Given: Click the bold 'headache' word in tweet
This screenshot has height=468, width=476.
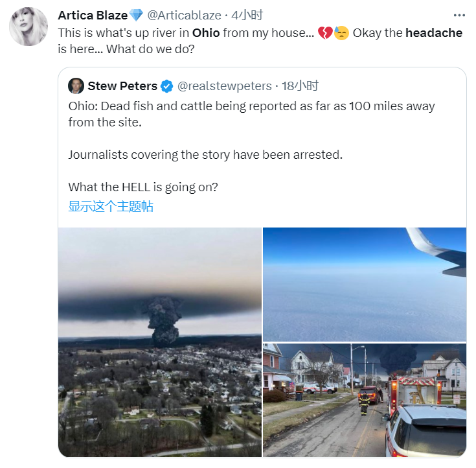Looking at the screenshot, I should pos(433,32).
